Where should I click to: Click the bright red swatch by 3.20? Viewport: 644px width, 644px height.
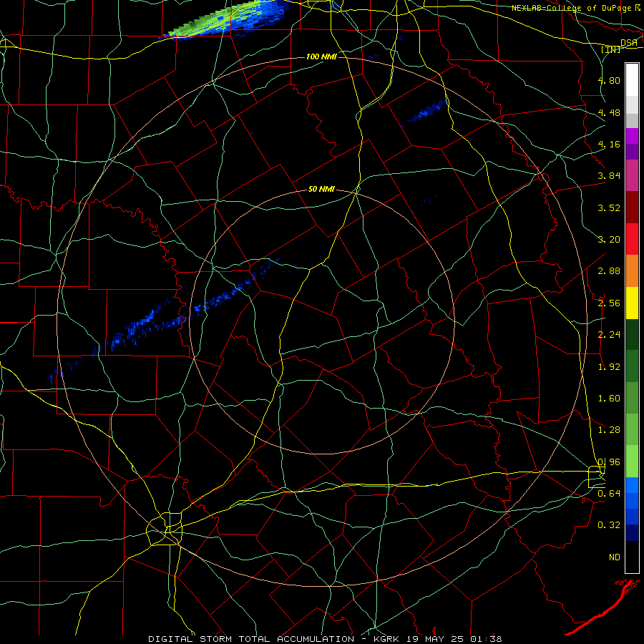click(x=632, y=239)
